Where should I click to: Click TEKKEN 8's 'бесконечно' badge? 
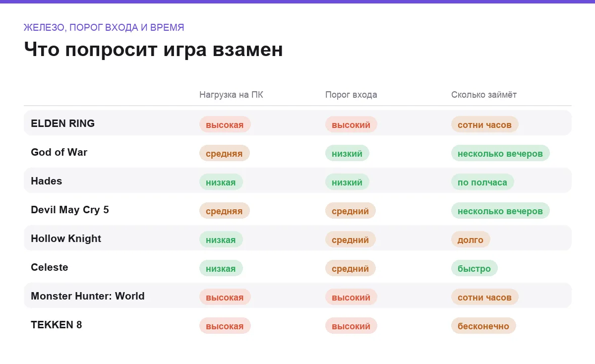tap(483, 326)
